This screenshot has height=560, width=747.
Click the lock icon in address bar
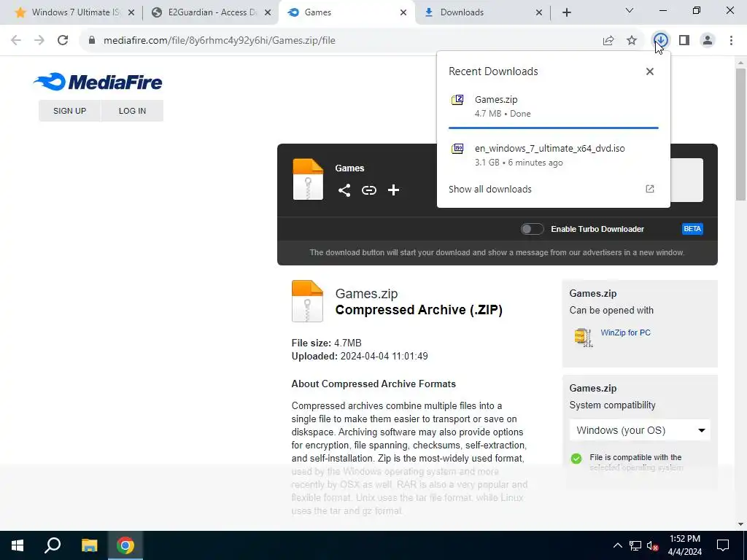[92, 41]
